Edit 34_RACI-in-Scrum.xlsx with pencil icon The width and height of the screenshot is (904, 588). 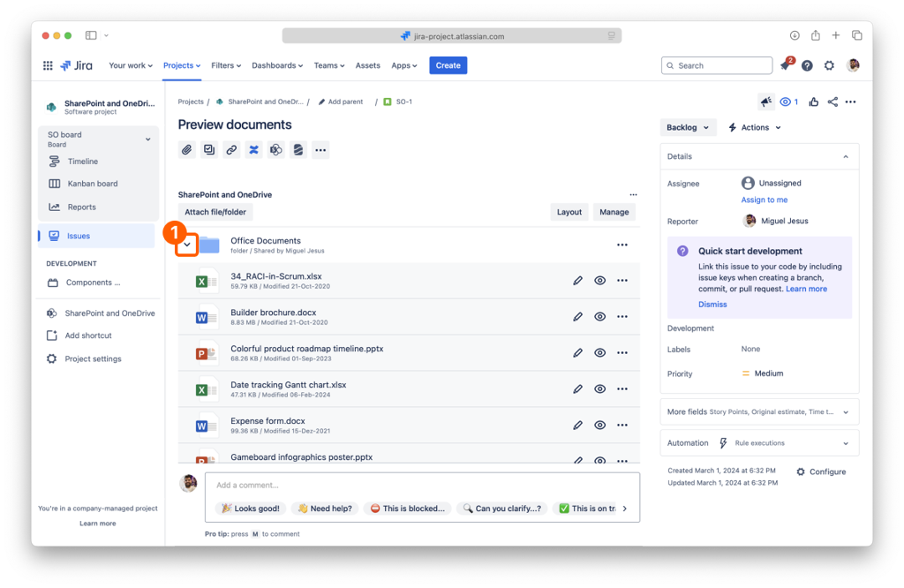point(578,281)
